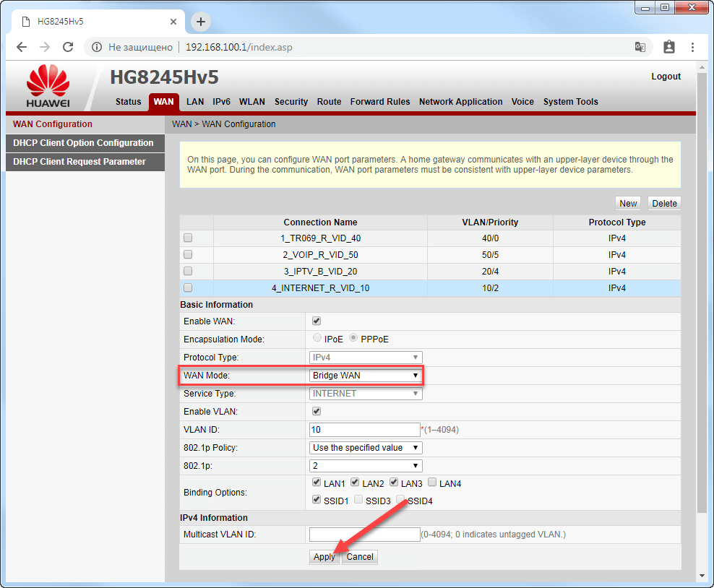Click the page scrollbar on the right

coord(702,289)
